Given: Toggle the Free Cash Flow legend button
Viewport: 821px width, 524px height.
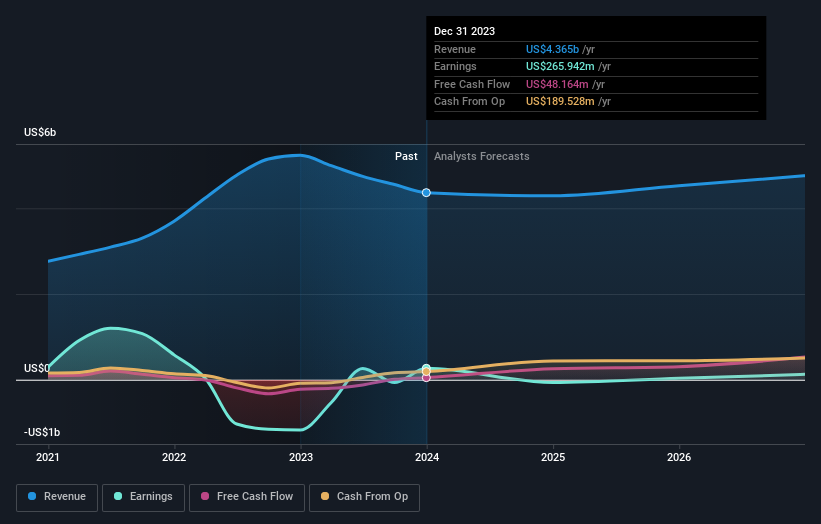Looking at the screenshot, I should coord(247,497).
